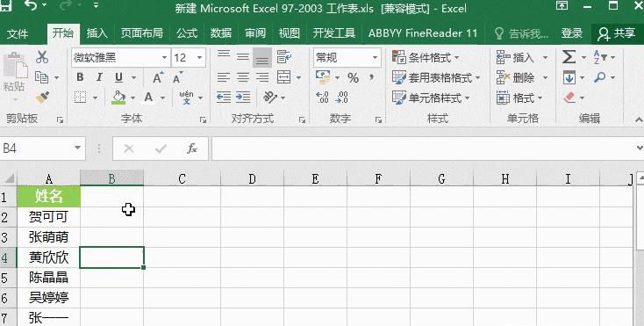Click the Undo arrow
This screenshot has width=644, height=326.
click(31, 5)
